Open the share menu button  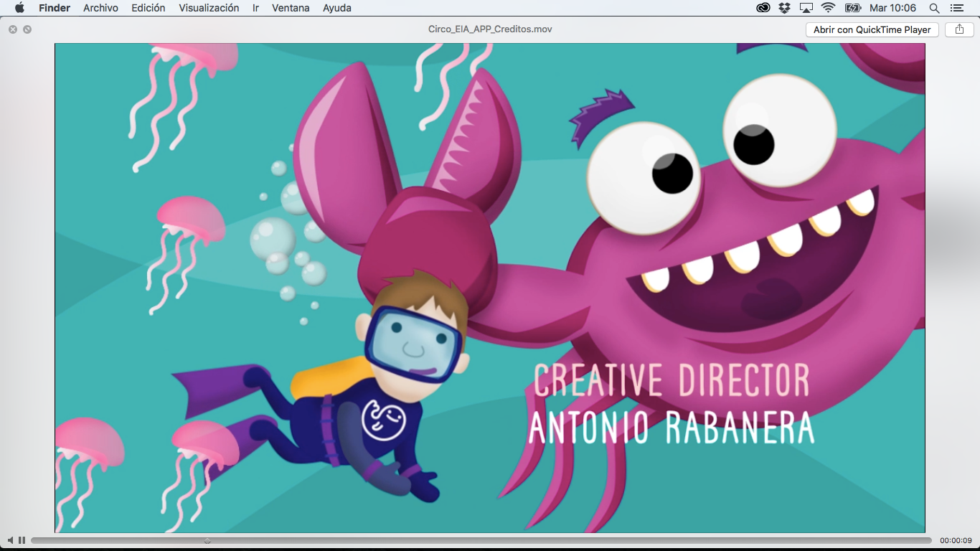click(959, 29)
